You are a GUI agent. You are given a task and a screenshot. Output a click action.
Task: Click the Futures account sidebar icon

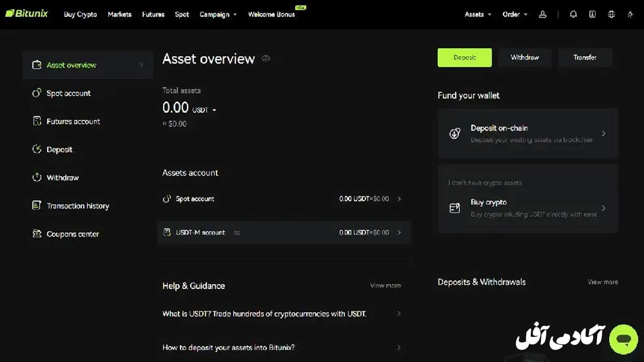click(x=36, y=121)
